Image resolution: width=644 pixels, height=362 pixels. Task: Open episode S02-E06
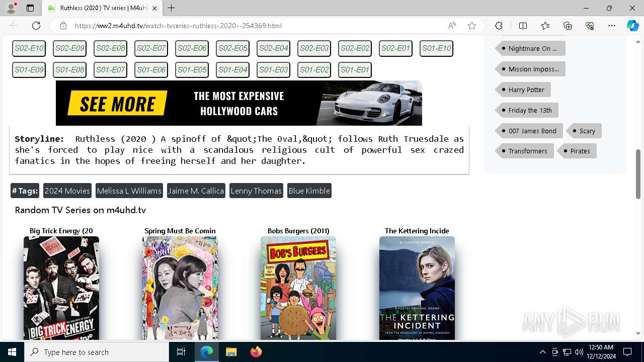click(x=192, y=48)
